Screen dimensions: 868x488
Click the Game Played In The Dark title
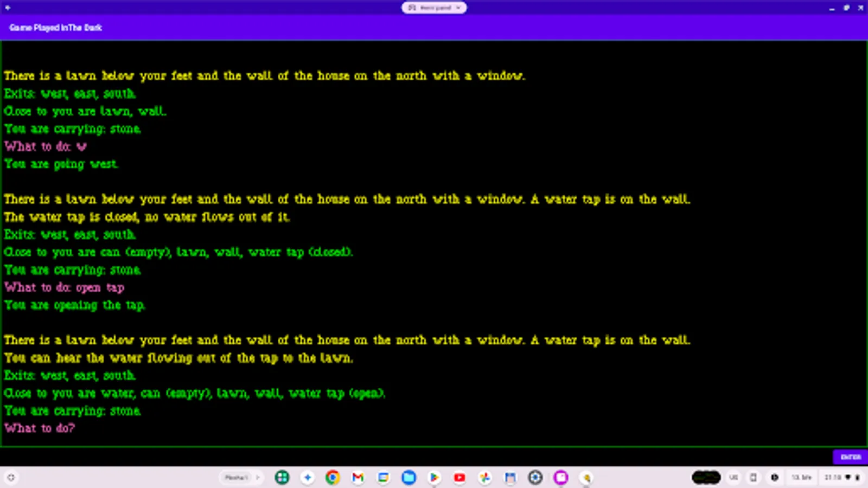point(56,28)
